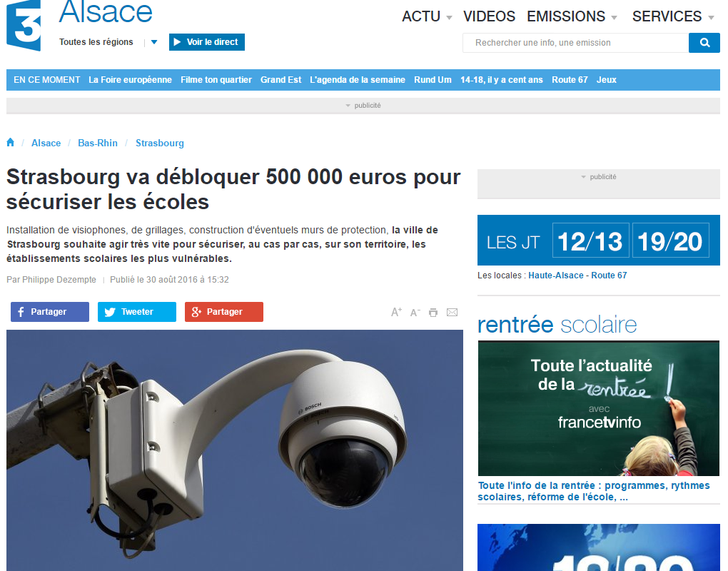This screenshot has width=728, height=571.
Task: Click Voir le direct button
Action: point(206,42)
